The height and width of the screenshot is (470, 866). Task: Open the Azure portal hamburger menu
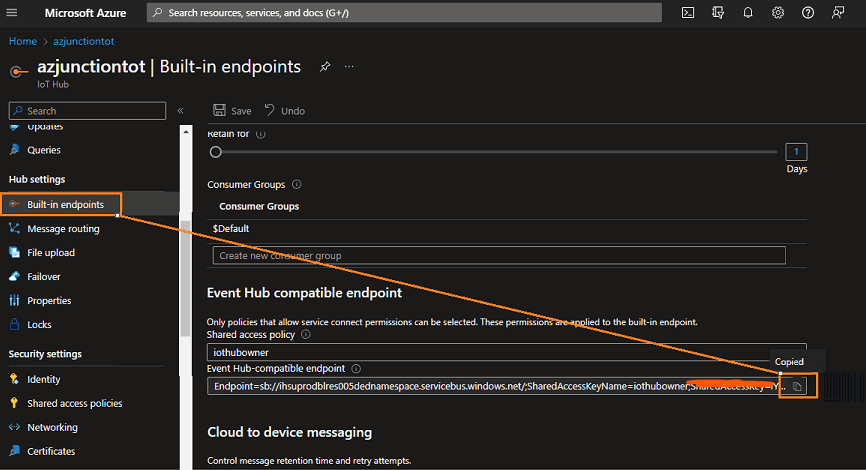[x=12, y=12]
